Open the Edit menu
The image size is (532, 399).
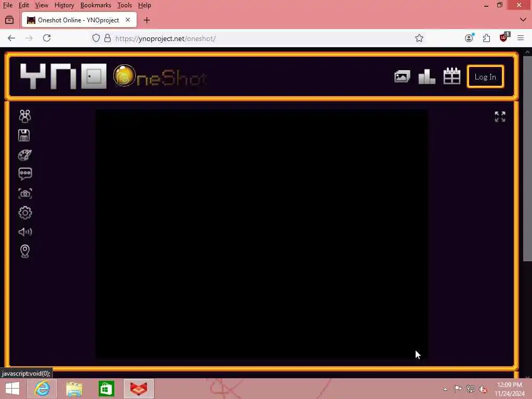point(23,5)
